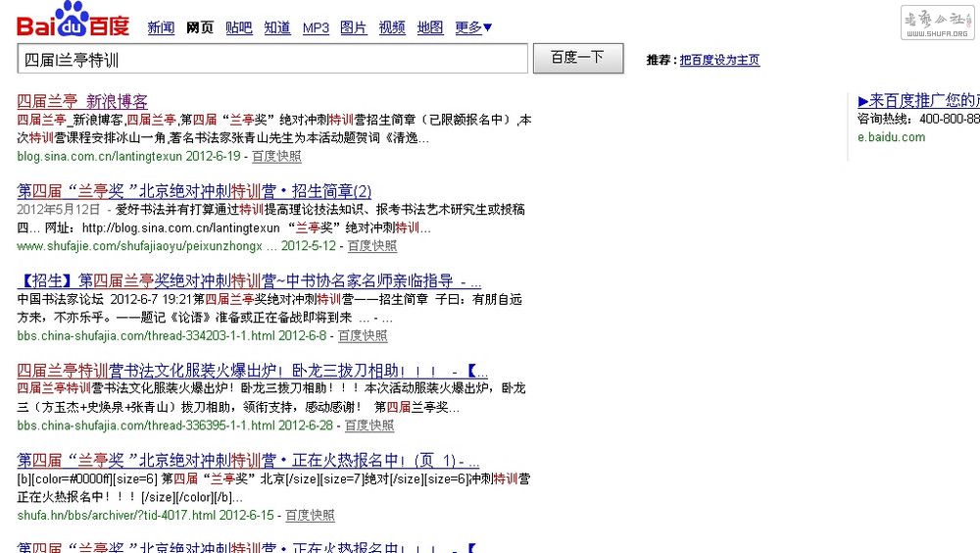Open the 招生简章(2) search result

(194, 191)
